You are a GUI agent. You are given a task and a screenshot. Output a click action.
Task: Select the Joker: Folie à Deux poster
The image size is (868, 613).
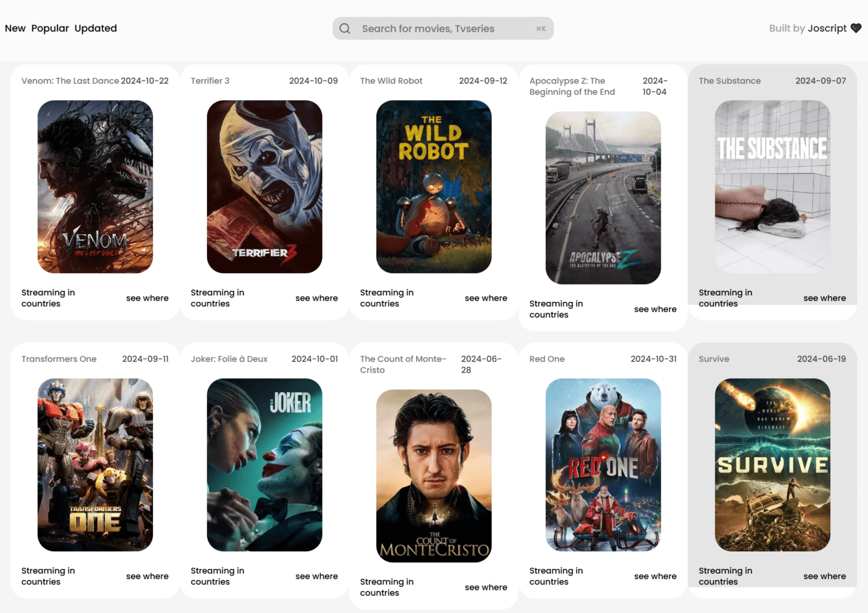(x=264, y=465)
